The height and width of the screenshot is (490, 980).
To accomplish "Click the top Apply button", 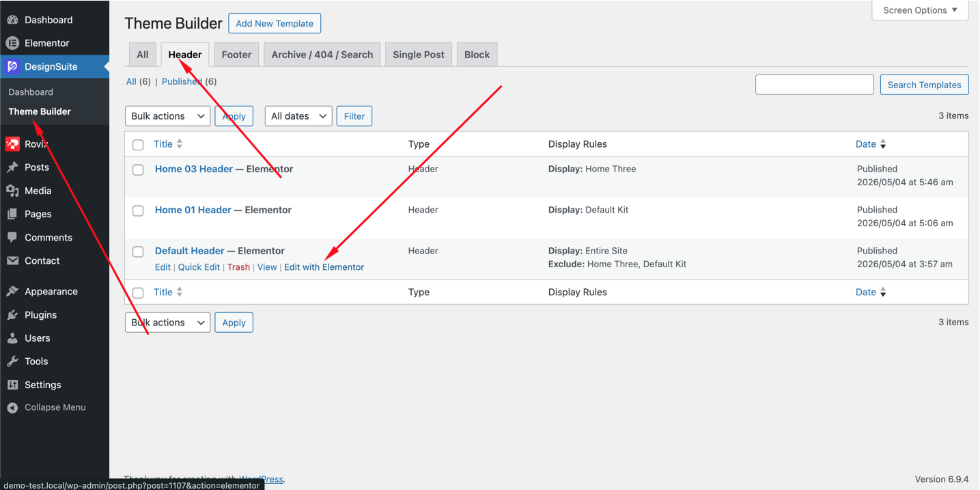I will click(x=234, y=116).
